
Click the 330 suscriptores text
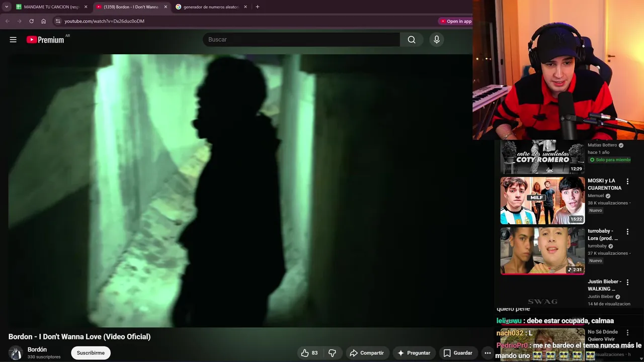pyautogui.click(x=44, y=357)
